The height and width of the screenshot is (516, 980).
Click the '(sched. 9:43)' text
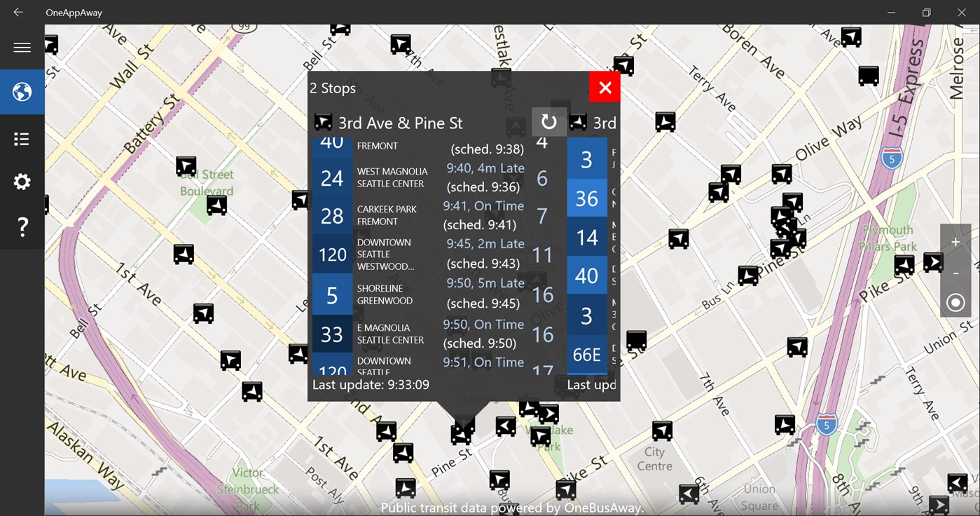(483, 264)
